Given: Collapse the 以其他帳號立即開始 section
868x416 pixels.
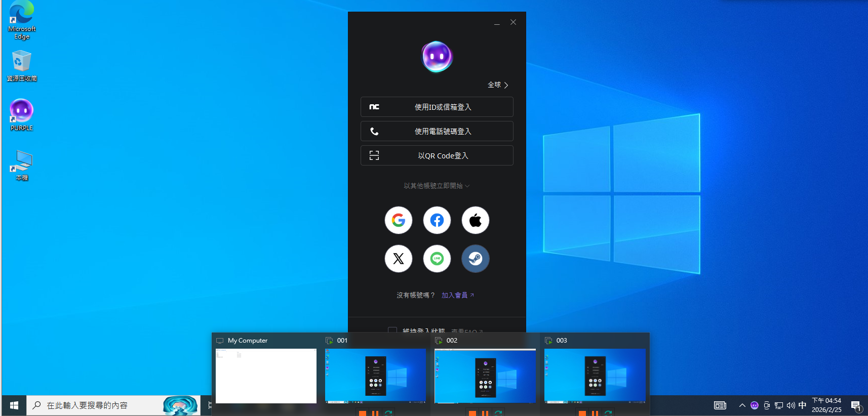Looking at the screenshot, I should click(x=437, y=186).
